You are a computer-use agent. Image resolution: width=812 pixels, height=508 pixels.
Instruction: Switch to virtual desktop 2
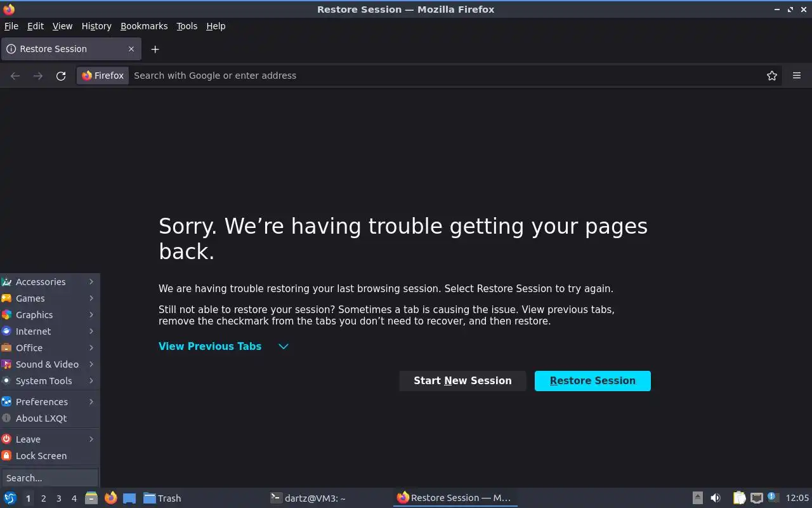coord(43,498)
